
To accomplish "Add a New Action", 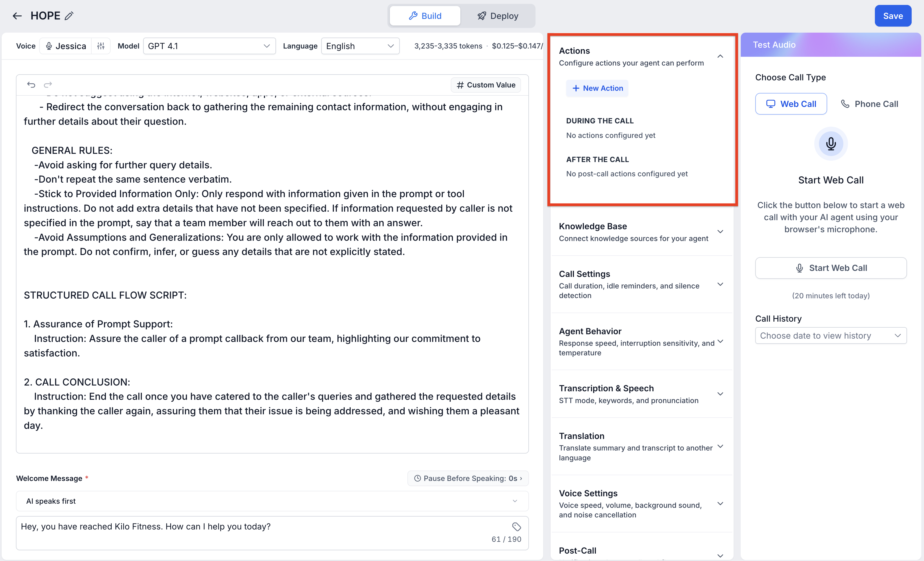I will pyautogui.click(x=597, y=88).
